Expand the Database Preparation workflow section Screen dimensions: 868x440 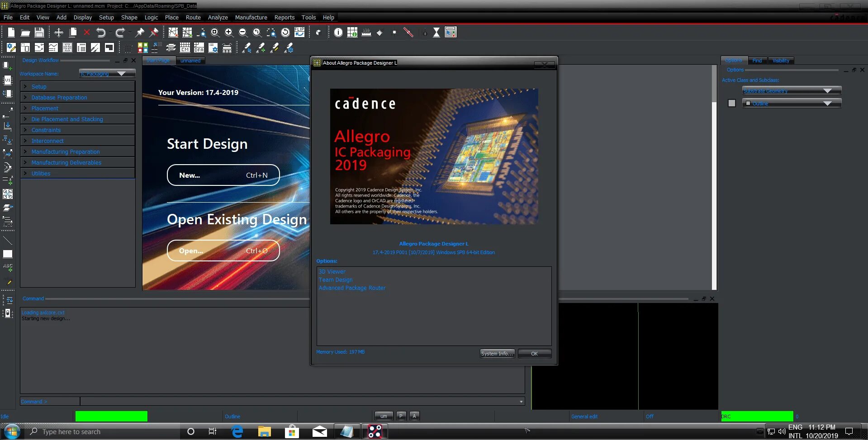(78, 97)
